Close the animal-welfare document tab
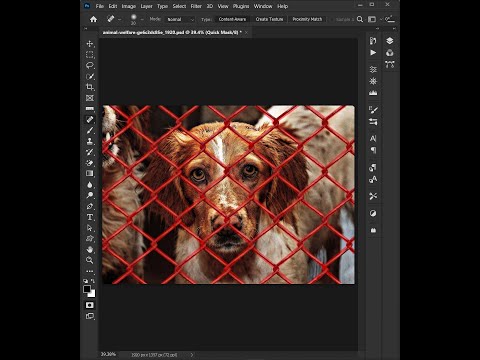Viewport: 480px width, 360px height. (x=246, y=32)
